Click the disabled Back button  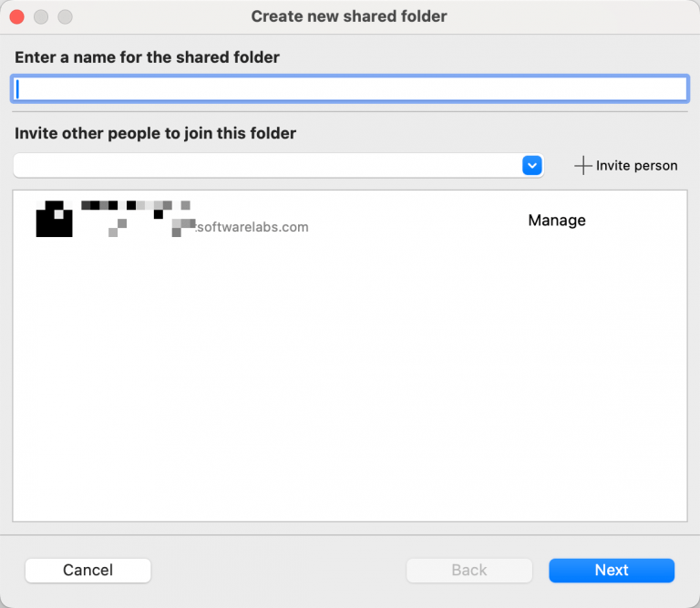pos(468,571)
